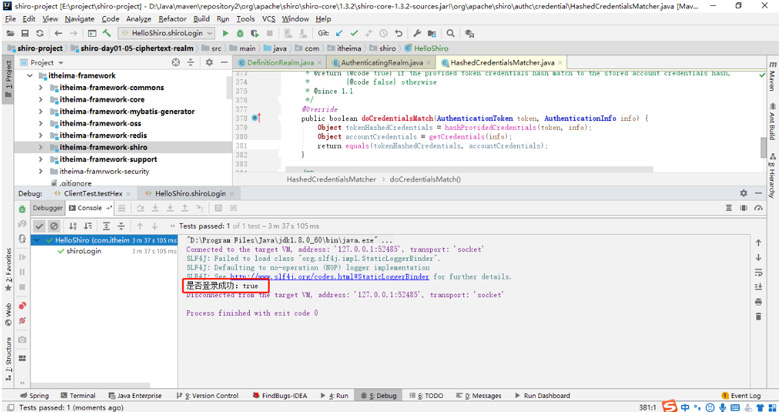Switch to Debugger tab in Debug panel
The width and height of the screenshot is (780, 412).
click(x=48, y=208)
